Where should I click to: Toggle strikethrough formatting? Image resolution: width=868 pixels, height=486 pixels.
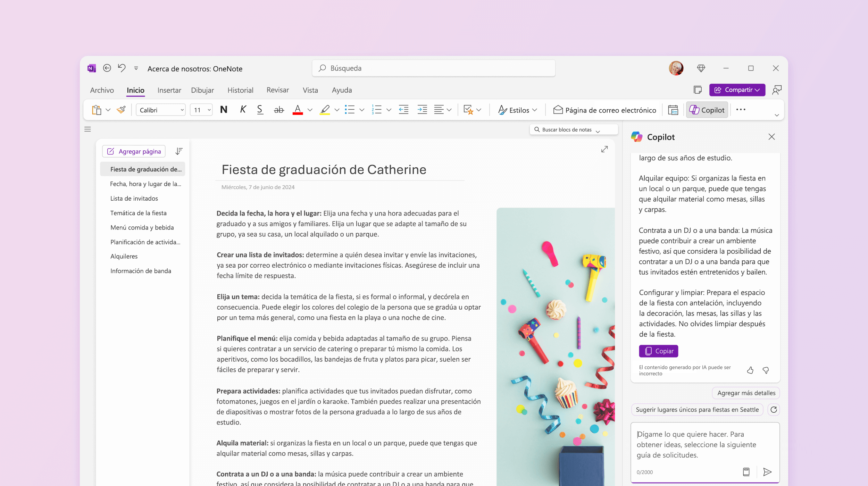279,110
